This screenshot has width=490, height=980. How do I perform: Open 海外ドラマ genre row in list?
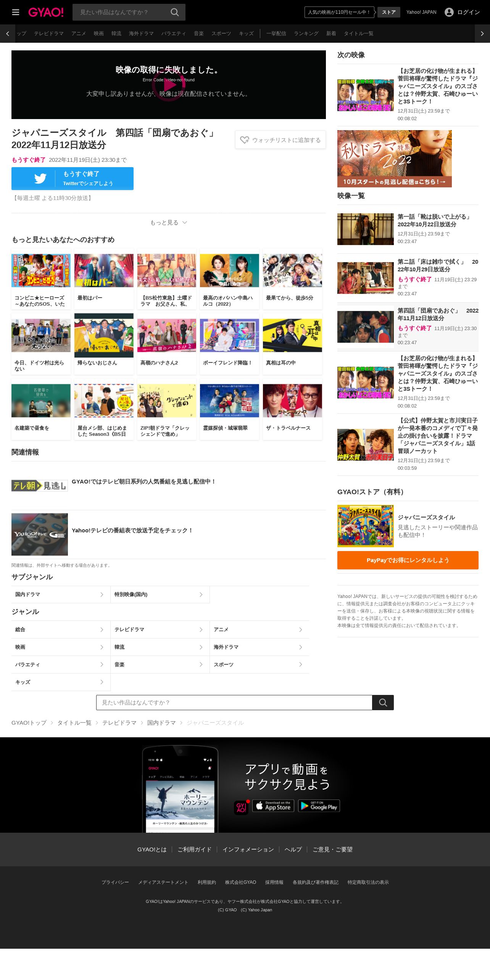[260, 647]
